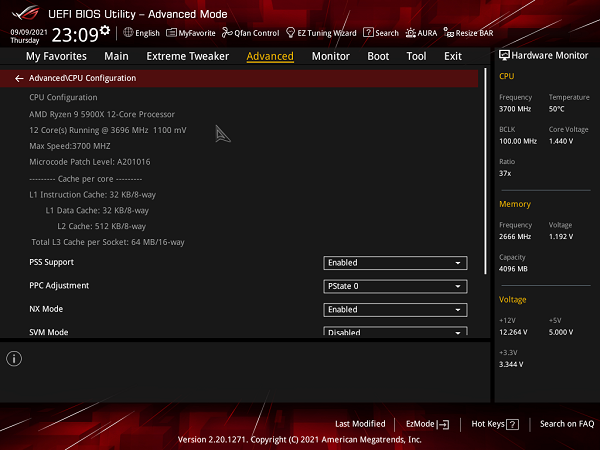
Task: Open the SVM Mode dropdown
Action: coord(395,331)
